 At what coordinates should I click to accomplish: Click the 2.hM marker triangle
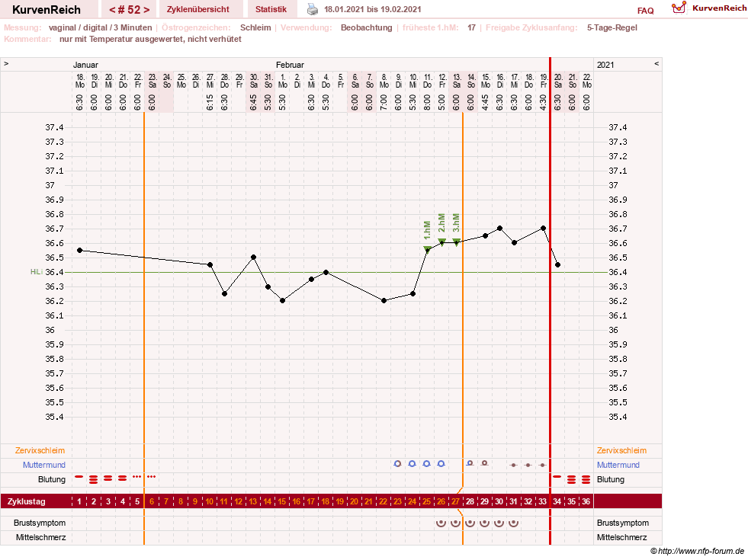pyautogui.click(x=441, y=242)
